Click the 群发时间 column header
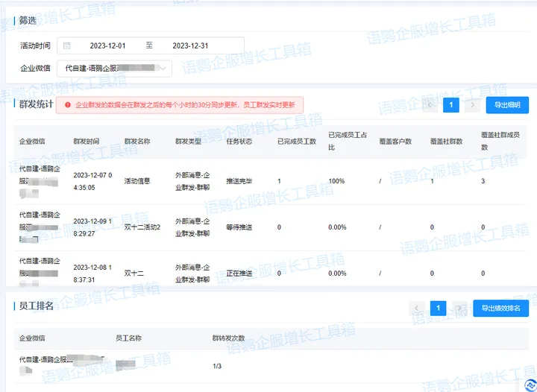The image size is (537, 392). (87, 141)
